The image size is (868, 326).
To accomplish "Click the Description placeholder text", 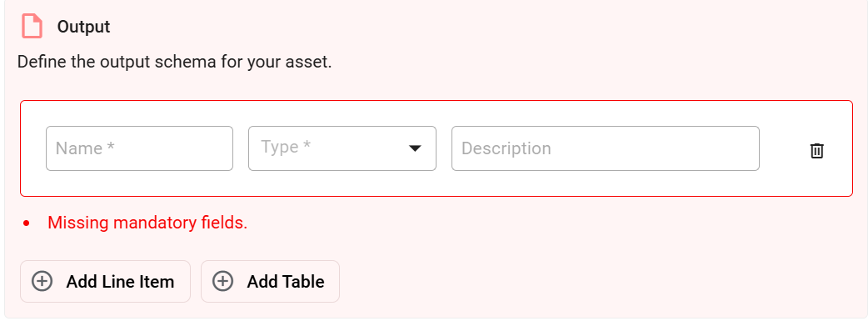I will pyautogui.click(x=506, y=148).
